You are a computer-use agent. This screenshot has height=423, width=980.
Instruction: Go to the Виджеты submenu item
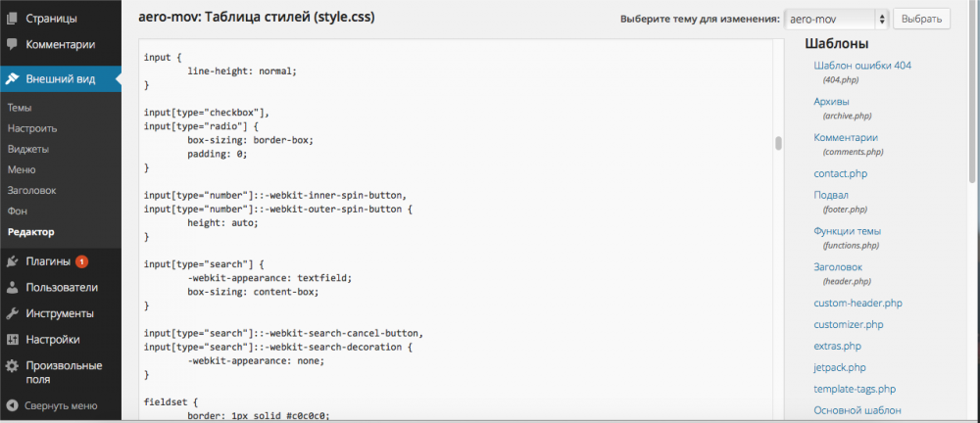click(27, 149)
